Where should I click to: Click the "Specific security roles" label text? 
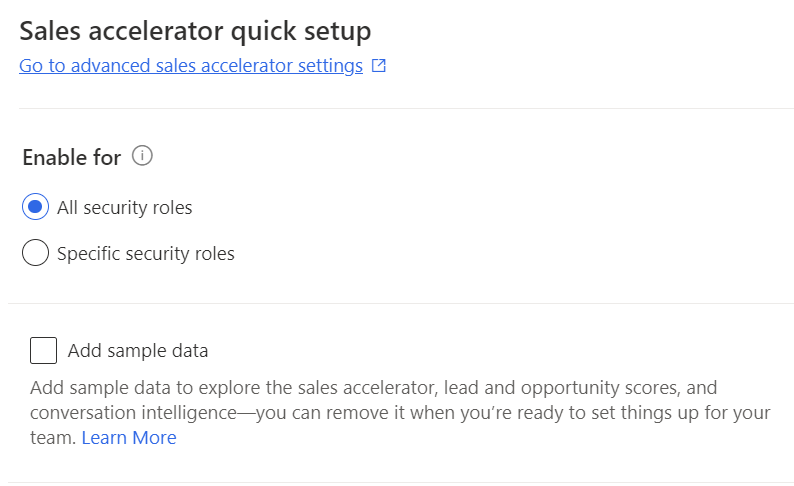(x=145, y=254)
